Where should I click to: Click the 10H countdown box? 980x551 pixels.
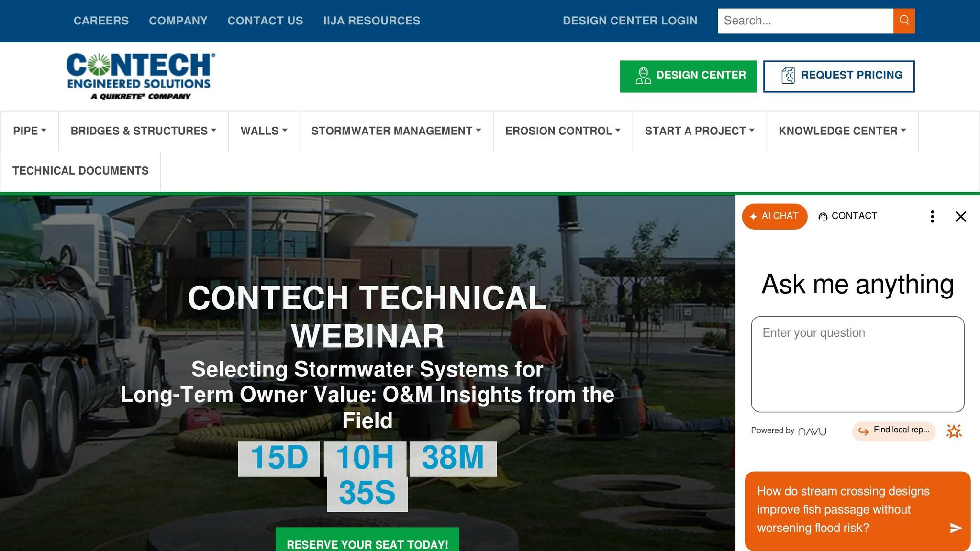pos(365,458)
